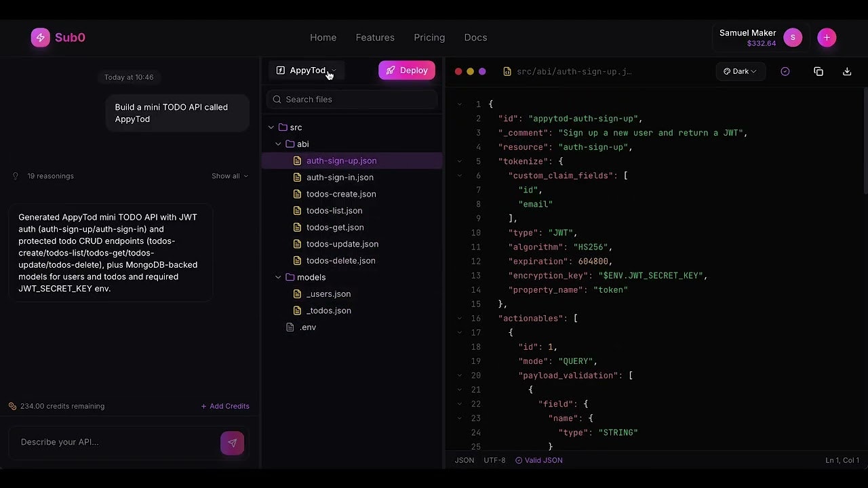The width and height of the screenshot is (868, 488).
Task: Click the pink plus button beside avatar
Action: click(826, 37)
